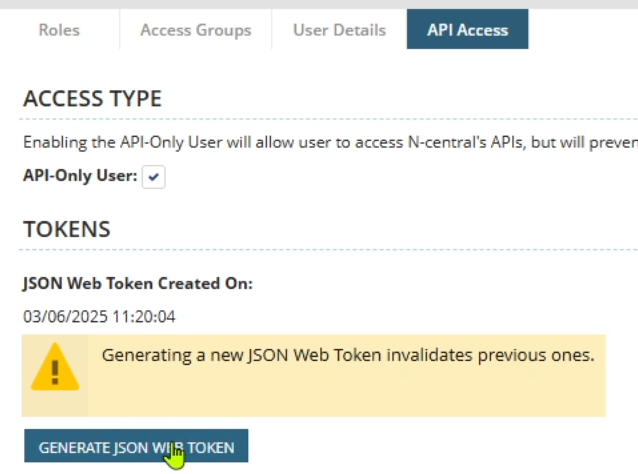Screen dimensions: 638x474
Task: Click the JSON Web Token Created On label
Action: 138,283
